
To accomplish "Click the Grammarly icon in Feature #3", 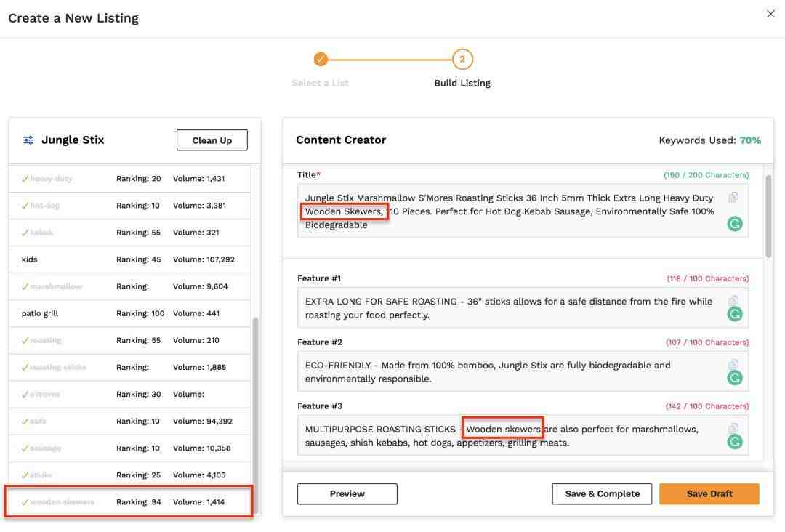I will [735, 442].
